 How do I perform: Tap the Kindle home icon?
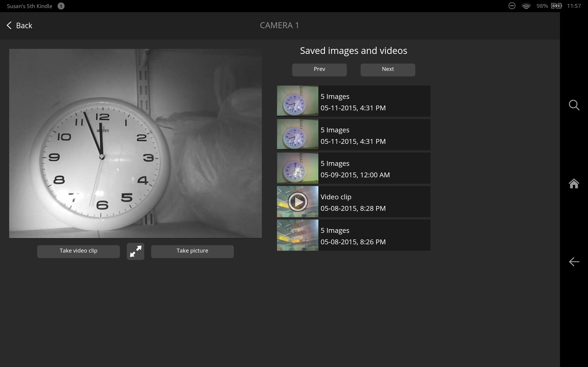click(x=574, y=183)
